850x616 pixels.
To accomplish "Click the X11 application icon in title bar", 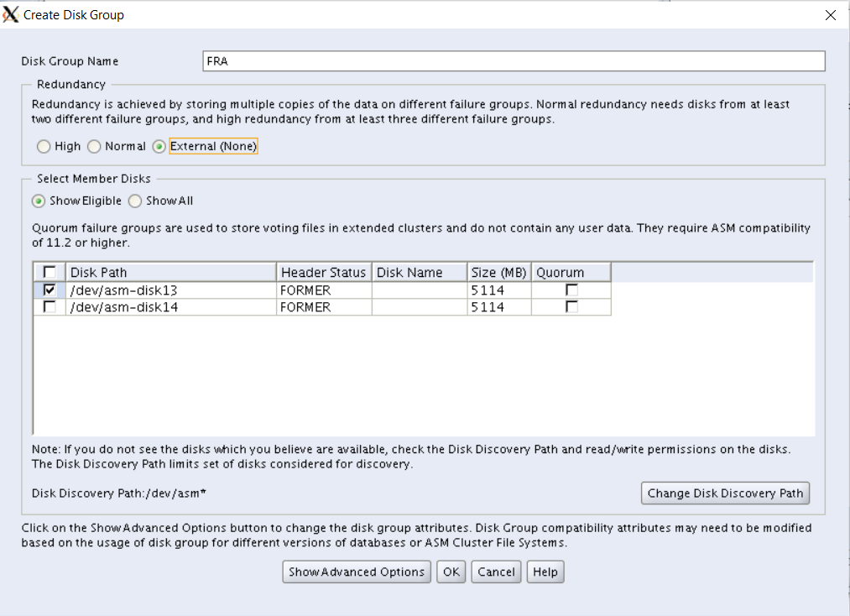I will click(11, 15).
